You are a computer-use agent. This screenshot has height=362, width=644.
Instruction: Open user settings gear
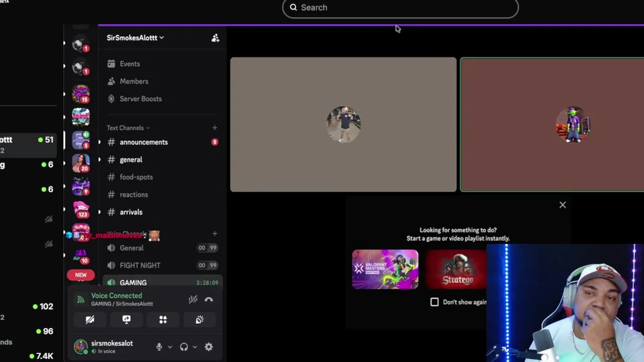click(x=209, y=347)
